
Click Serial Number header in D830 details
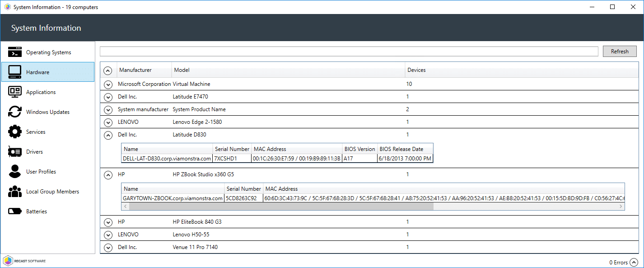click(232, 149)
